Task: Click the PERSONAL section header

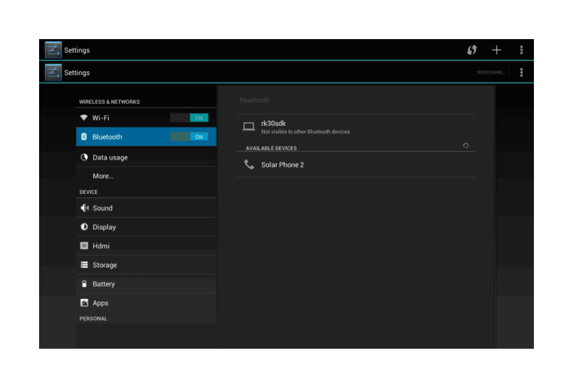Action: [x=93, y=319]
